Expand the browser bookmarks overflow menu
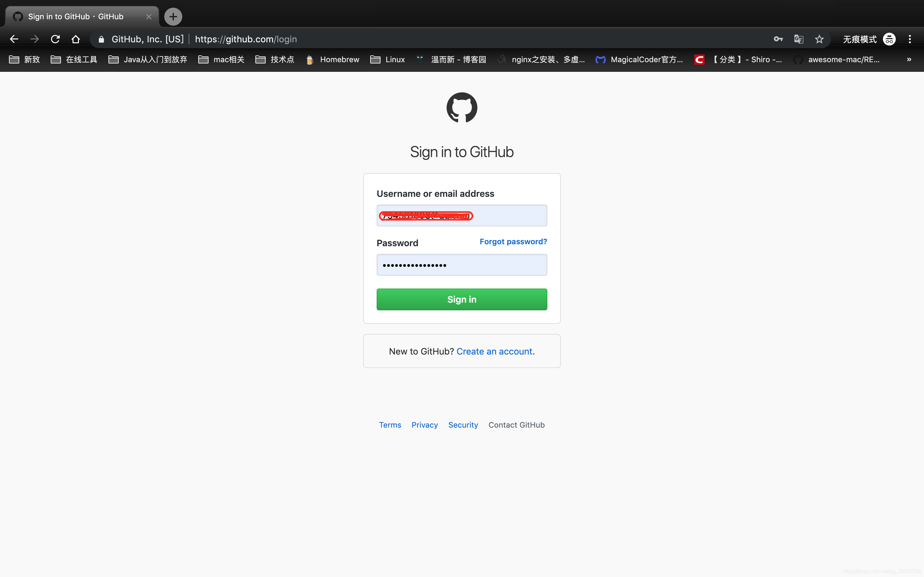Viewport: 924px width, 577px height. 909,59
